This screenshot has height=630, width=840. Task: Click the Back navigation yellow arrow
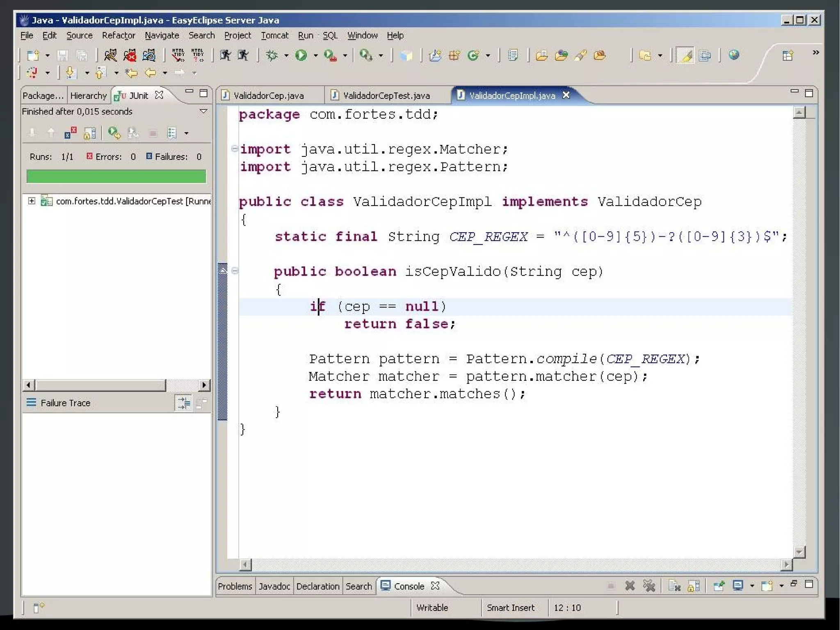(x=150, y=73)
